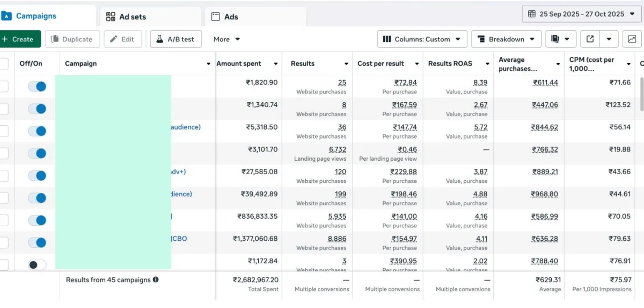Tick the checkbox in the header row
The image size is (644, 308).
(3, 63)
